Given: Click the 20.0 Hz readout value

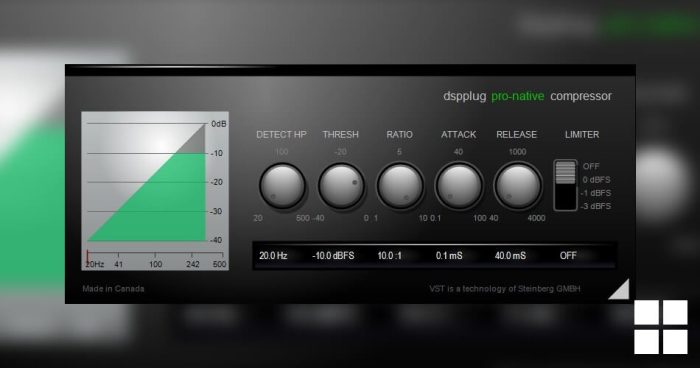Looking at the screenshot, I should (273, 255).
